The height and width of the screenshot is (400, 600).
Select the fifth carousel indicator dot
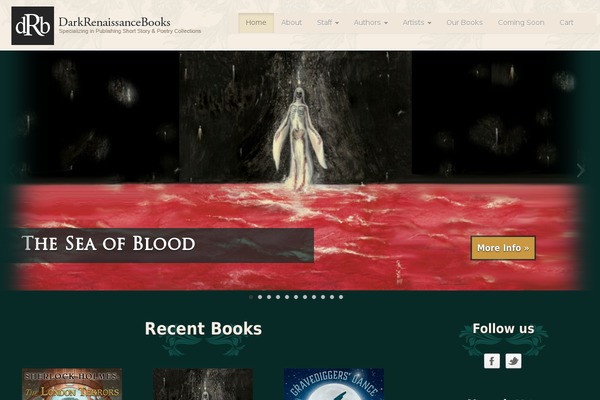point(287,297)
